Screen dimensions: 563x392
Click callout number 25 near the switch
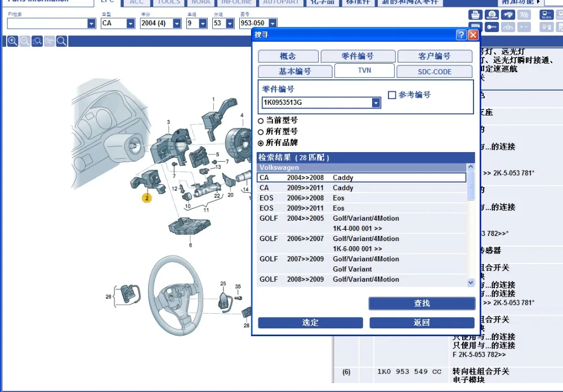223,283
